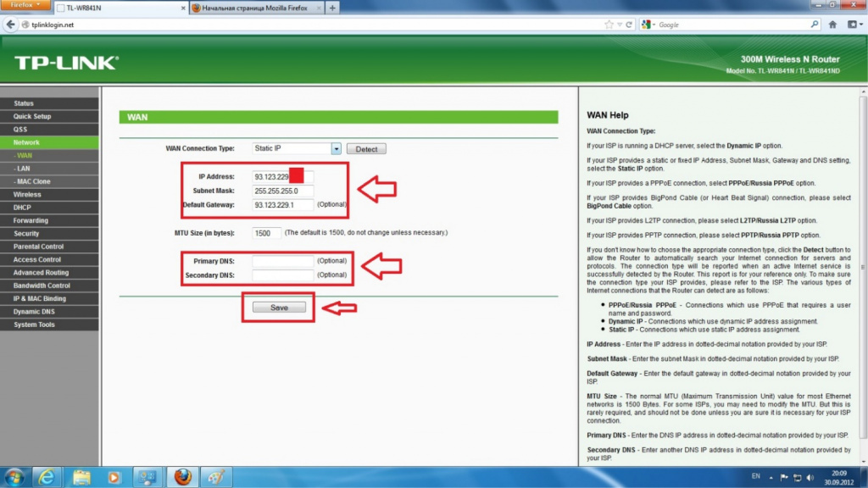The height and width of the screenshot is (488, 868).
Task: Switch to the Начальная страница Mozilla Firefox tab
Action: coord(256,8)
